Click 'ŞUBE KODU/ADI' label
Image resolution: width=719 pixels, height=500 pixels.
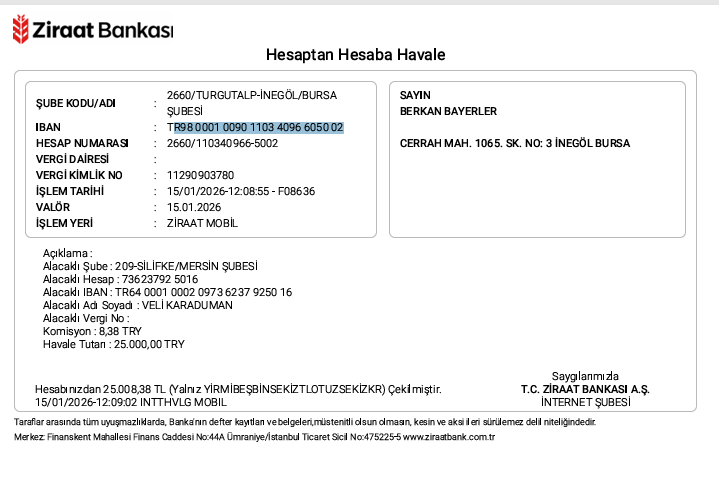coord(76,103)
